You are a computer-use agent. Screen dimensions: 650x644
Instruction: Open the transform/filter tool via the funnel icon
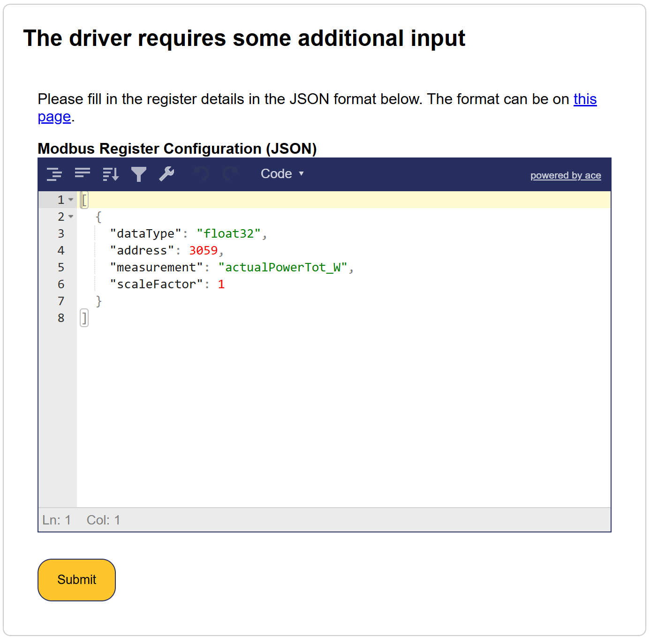[139, 174]
